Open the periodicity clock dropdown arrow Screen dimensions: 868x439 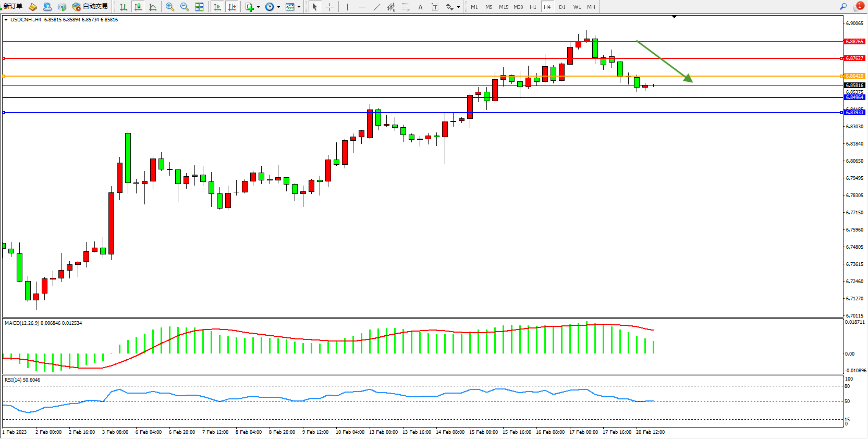[278, 7]
